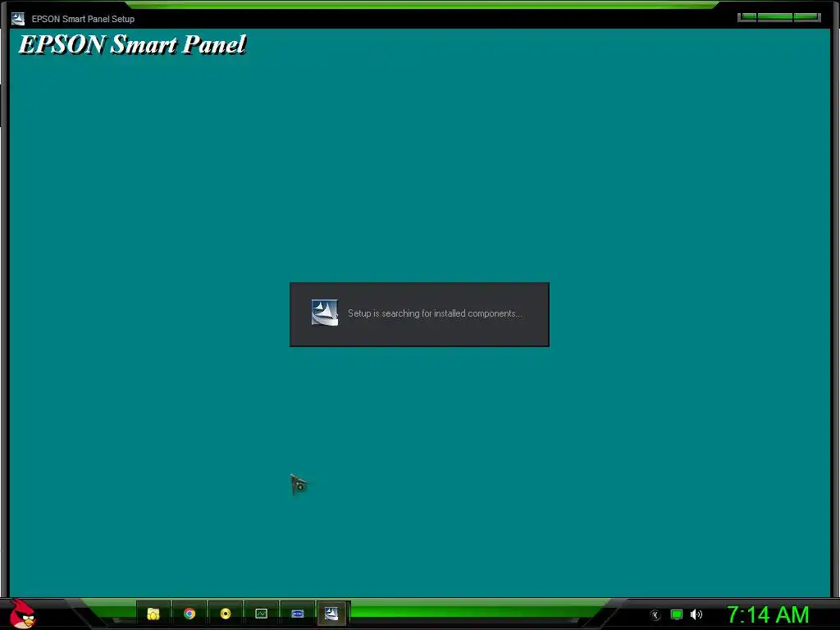
Task: Show hidden system tray icons
Action: point(655,615)
